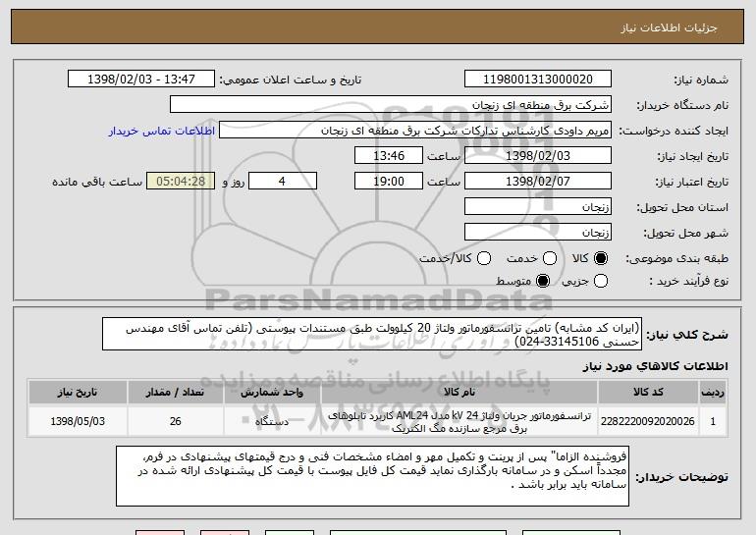Screen dimensions: 756x535
Task: Click the شرح کلی نیاز description box
Action: tap(372, 334)
